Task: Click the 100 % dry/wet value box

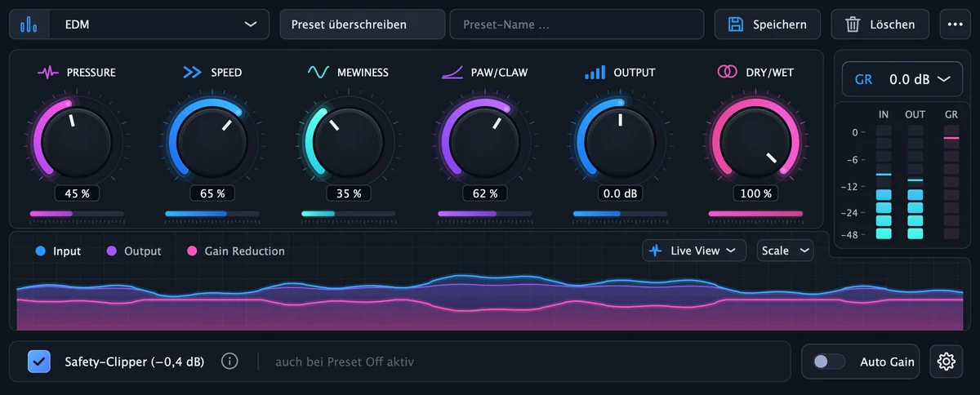Action: point(756,193)
